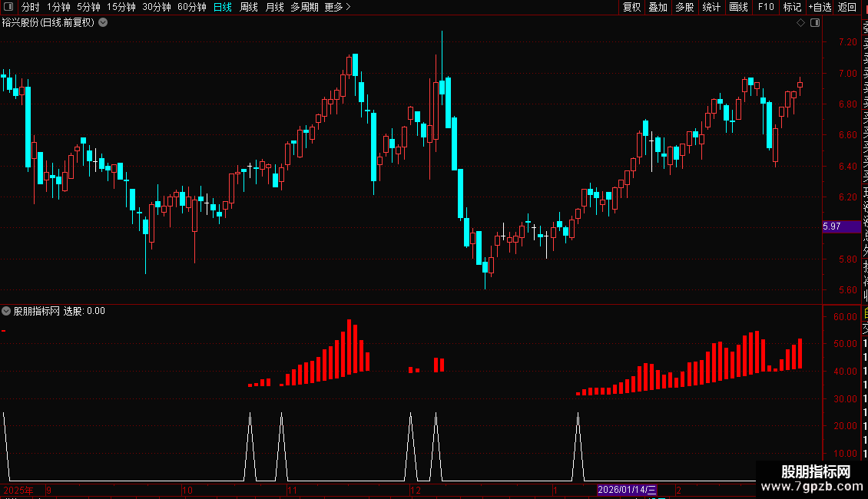Switch to 分时 intraday chart
The image size is (868, 499).
pyautogui.click(x=31, y=7)
